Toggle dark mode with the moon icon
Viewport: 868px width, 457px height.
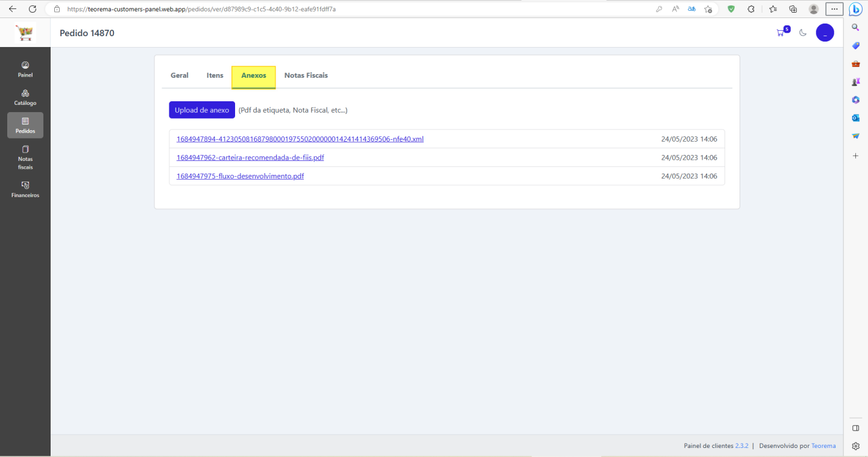803,33
